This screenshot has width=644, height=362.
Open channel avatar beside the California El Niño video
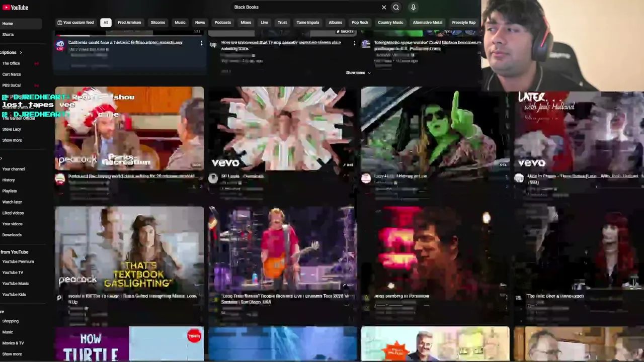click(60, 45)
